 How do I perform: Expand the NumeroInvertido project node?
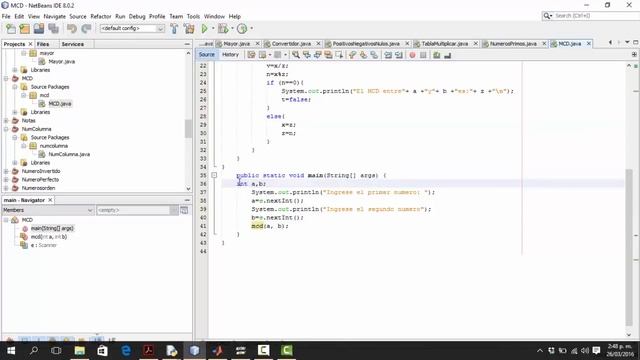pyautogui.click(x=6, y=171)
